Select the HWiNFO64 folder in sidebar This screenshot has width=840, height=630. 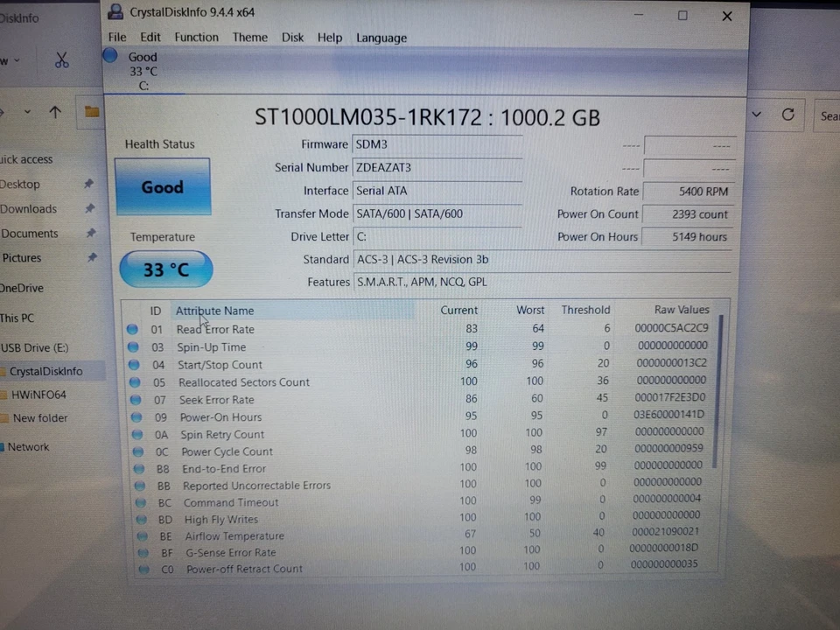click(38, 395)
